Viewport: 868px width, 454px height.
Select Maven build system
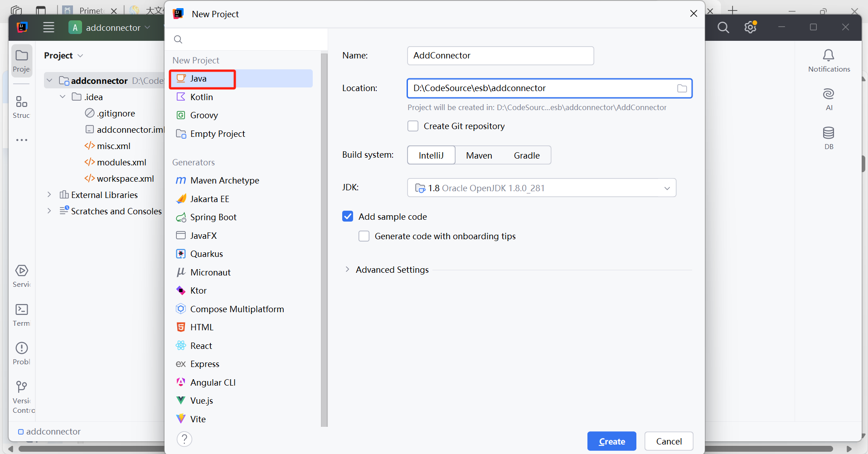tap(479, 155)
